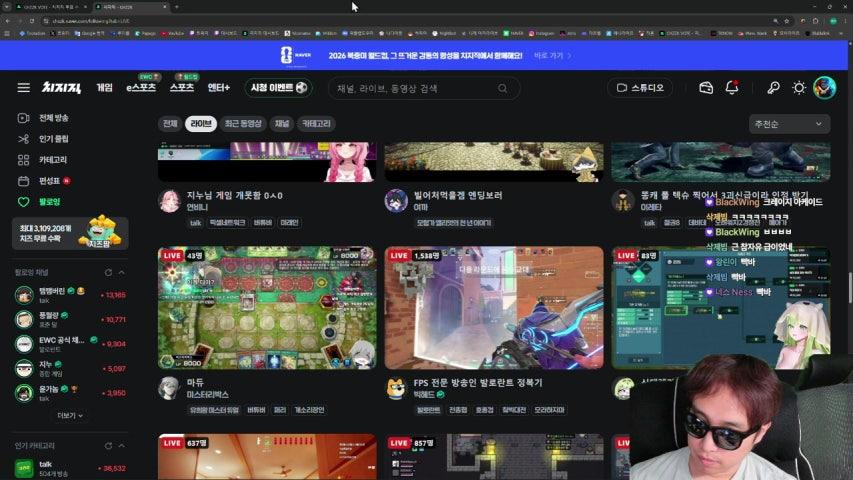Click 지누 channel avatar
This screenshot has height=480, width=853.
(24, 368)
